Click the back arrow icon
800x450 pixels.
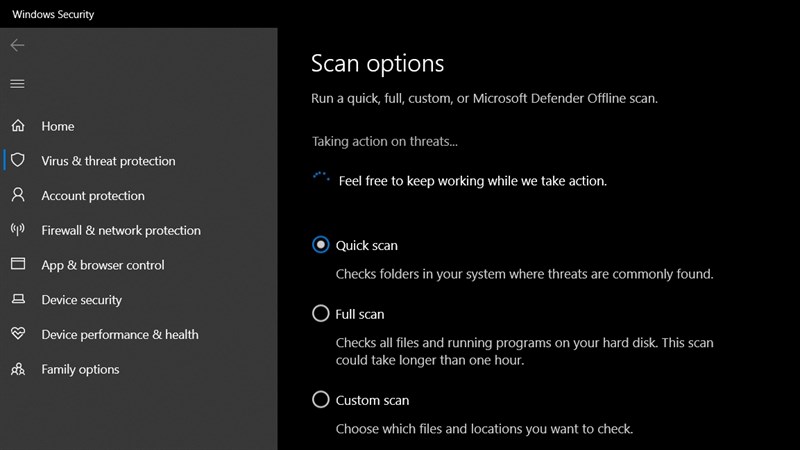click(x=17, y=46)
